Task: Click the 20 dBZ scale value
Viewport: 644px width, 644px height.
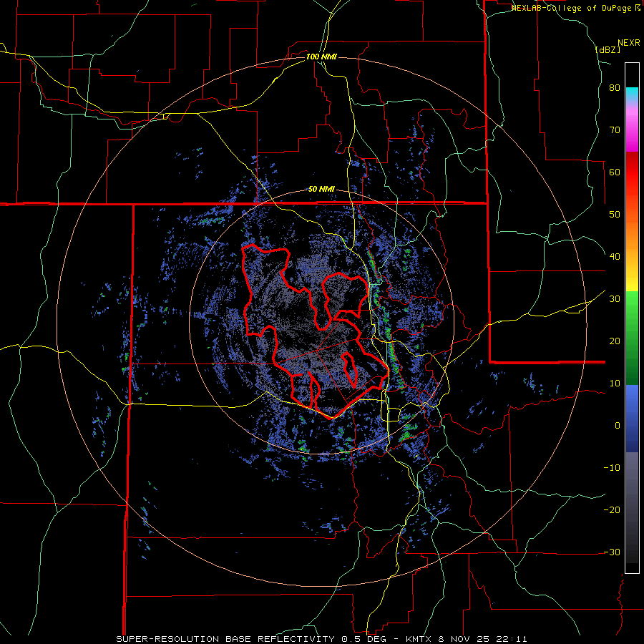Action: (615, 341)
